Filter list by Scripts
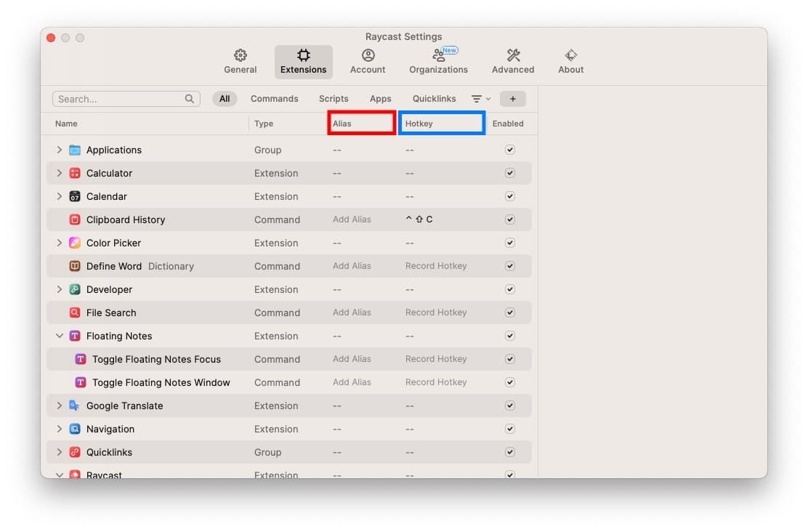Image resolution: width=808 pixels, height=532 pixels. (x=334, y=98)
